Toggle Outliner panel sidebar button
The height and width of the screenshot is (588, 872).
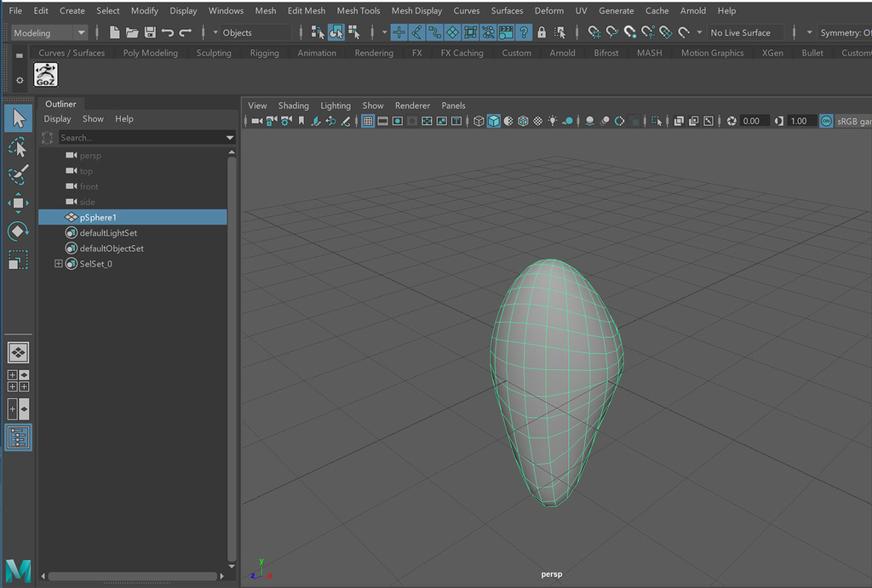(19, 437)
